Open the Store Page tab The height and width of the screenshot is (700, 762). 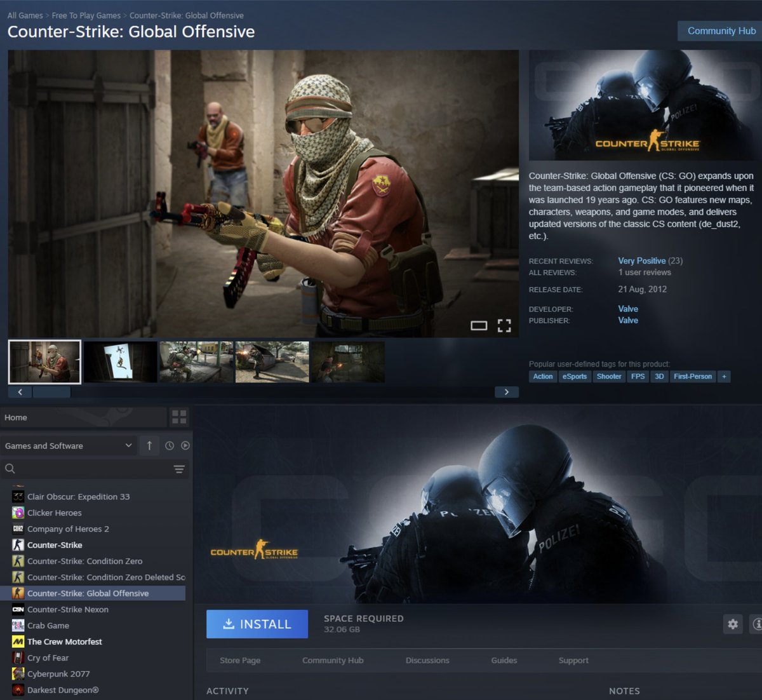coord(240,660)
